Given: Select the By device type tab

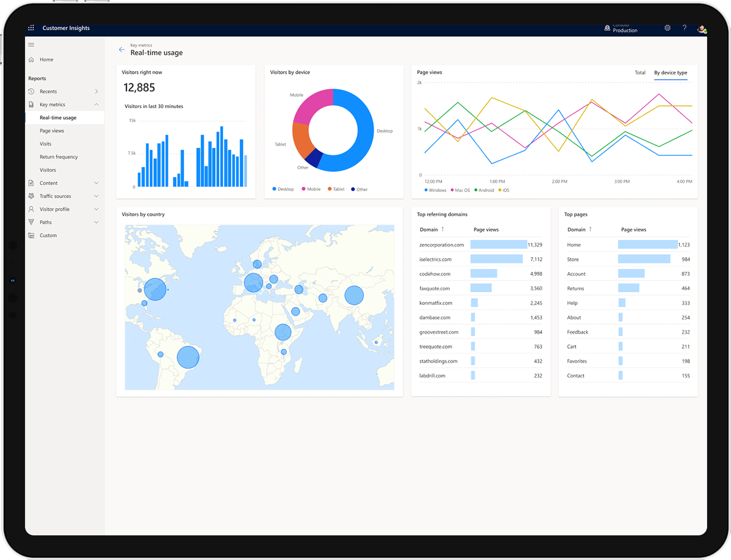Looking at the screenshot, I should (x=670, y=73).
